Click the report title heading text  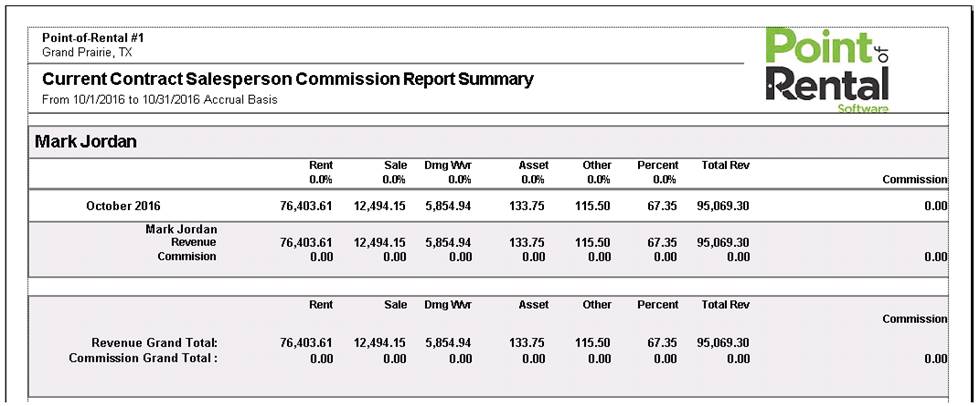click(288, 80)
